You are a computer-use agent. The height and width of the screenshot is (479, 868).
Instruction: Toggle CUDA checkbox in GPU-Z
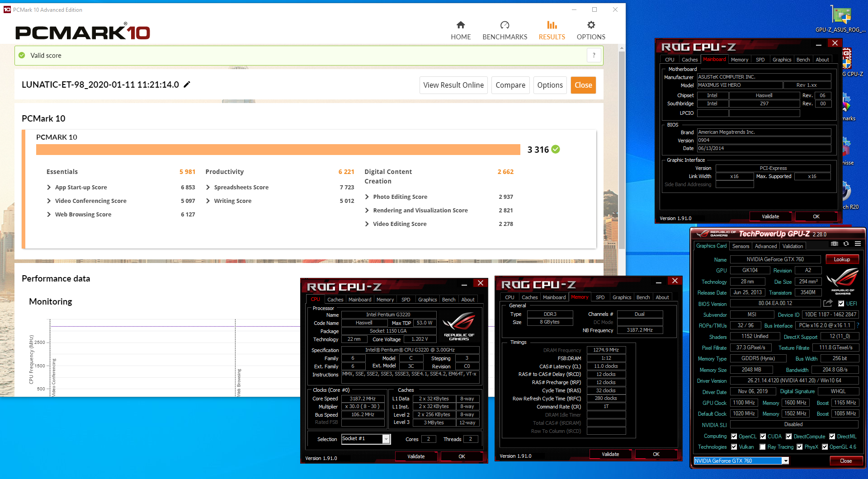point(763,437)
